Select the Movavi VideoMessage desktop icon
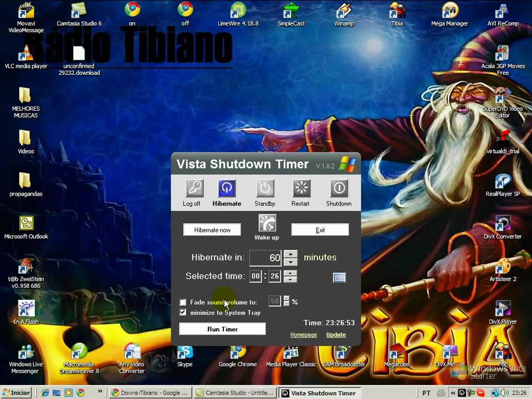Screen dimensions: 532x399 click(x=26, y=18)
